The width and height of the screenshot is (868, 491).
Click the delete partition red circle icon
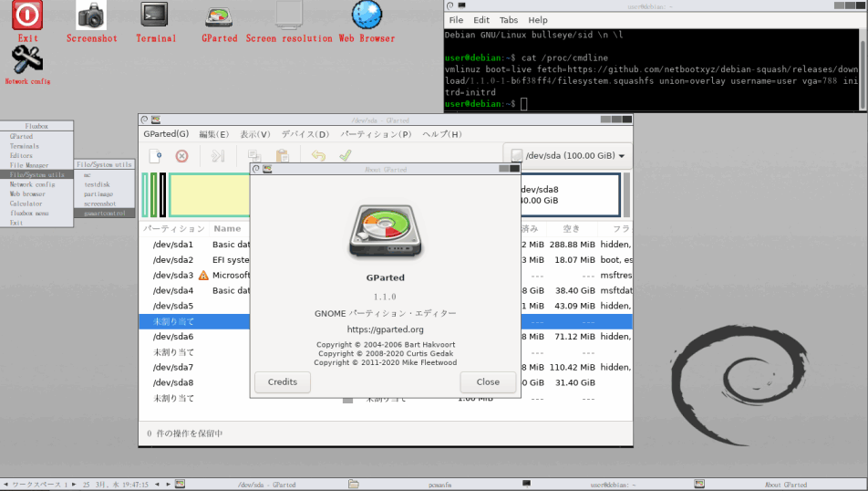(x=181, y=156)
